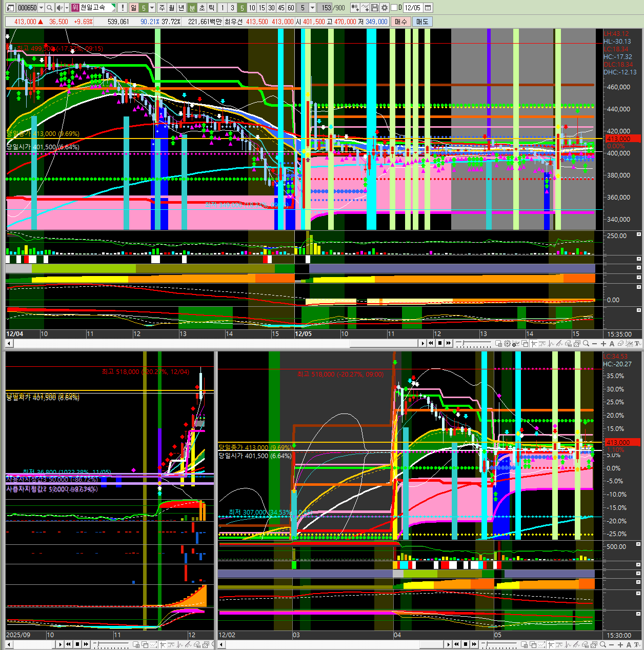Click the rewind button in upper chart toolbar
The width and height of the screenshot is (644, 650).
pyautogui.click(x=431, y=344)
